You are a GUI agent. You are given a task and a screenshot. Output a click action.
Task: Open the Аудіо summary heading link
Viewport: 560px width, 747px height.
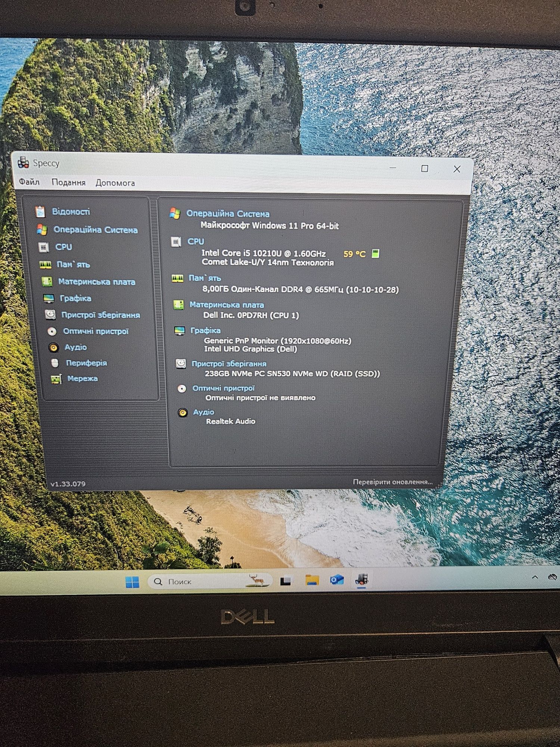203,412
